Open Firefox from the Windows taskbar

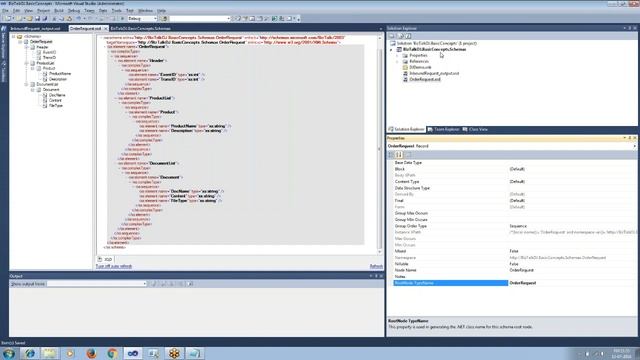click(x=91, y=353)
